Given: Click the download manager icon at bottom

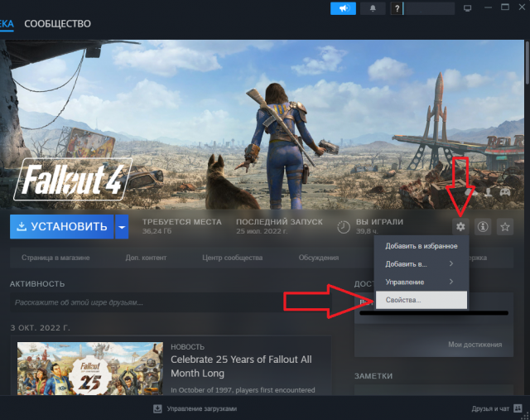Looking at the screenshot, I should coord(157,408).
